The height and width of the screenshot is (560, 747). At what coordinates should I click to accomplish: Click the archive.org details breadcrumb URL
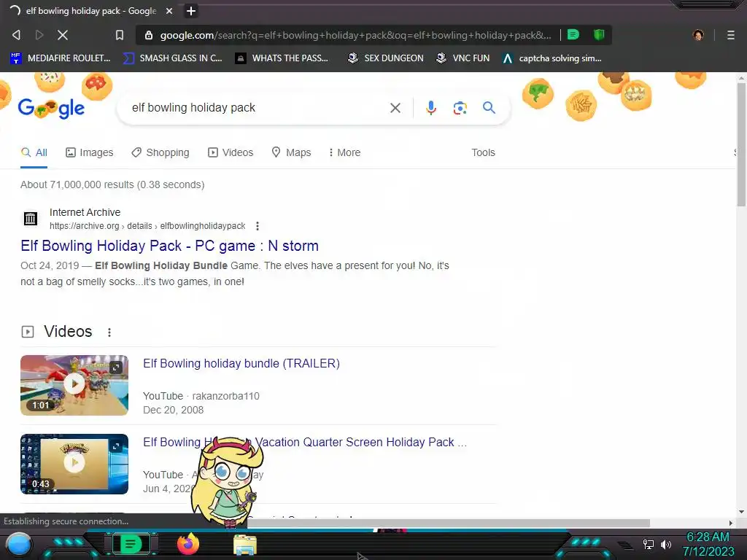coord(147,226)
